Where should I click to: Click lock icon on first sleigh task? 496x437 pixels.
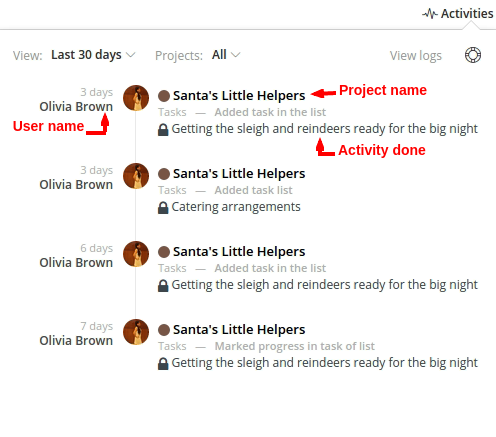163,130
